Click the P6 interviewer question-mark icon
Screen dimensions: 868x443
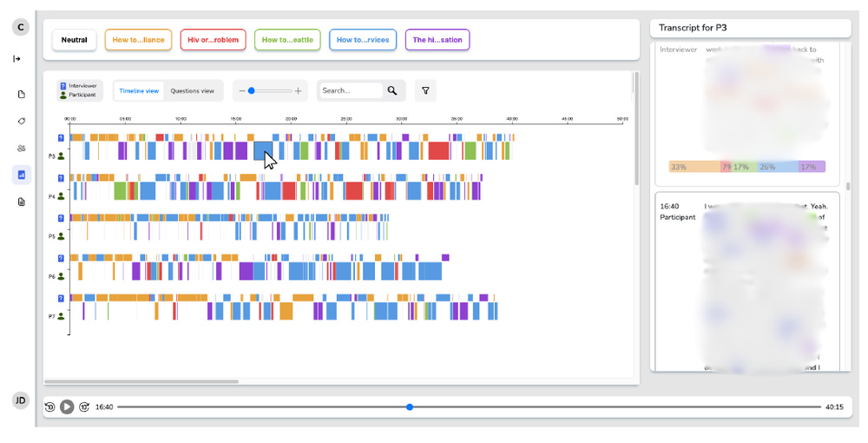coord(61,258)
